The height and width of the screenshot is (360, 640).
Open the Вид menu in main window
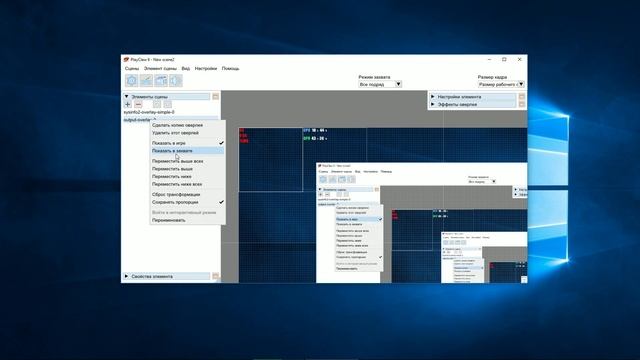[186, 69]
